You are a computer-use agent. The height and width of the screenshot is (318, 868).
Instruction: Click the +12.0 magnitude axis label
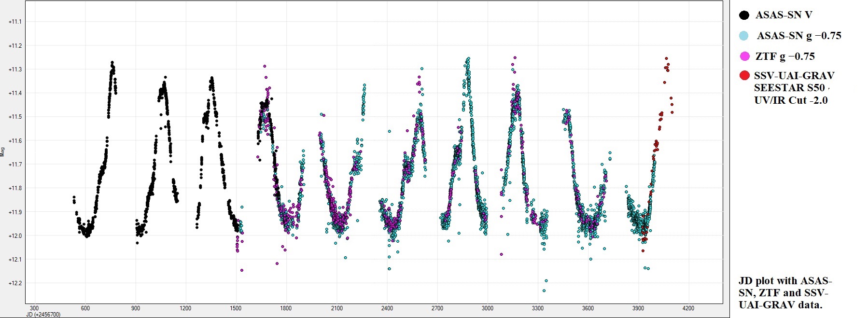click(x=15, y=236)
